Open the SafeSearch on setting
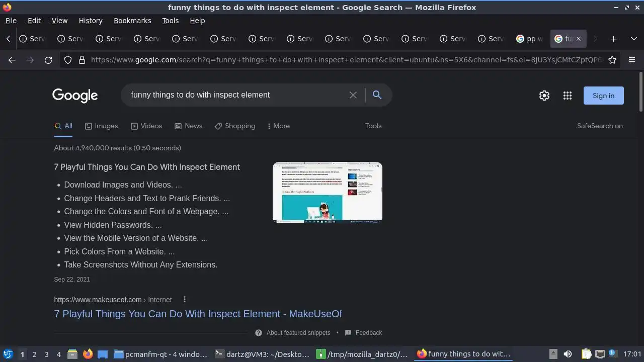 click(600, 126)
